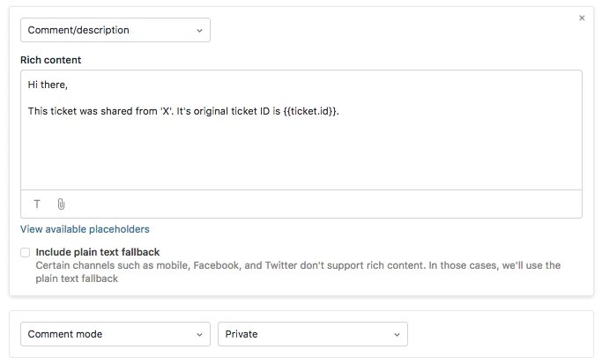The width and height of the screenshot is (602, 364).
Task: Click the Comment mode dropdown chevron
Action: [199, 335]
